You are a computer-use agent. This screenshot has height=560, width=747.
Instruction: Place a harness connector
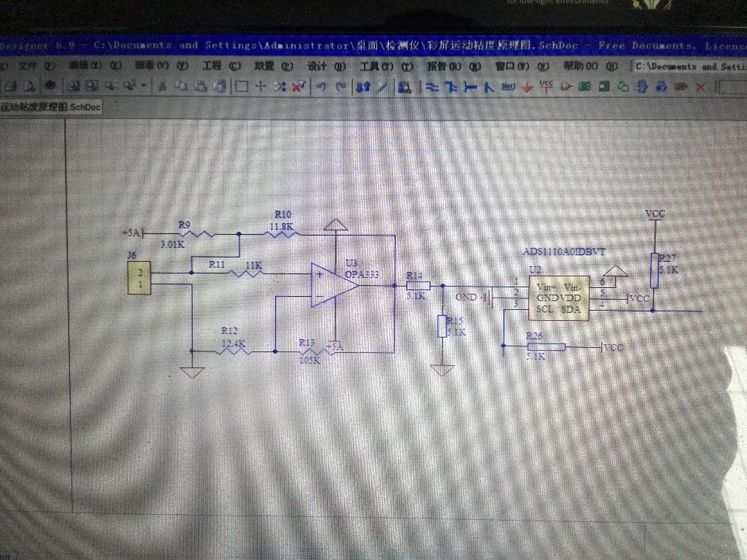tap(642, 87)
